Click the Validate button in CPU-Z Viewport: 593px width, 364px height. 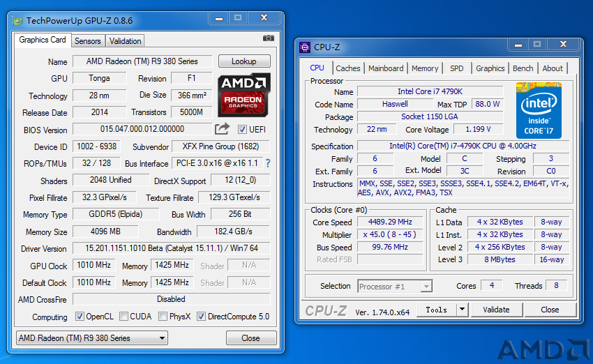(496, 310)
